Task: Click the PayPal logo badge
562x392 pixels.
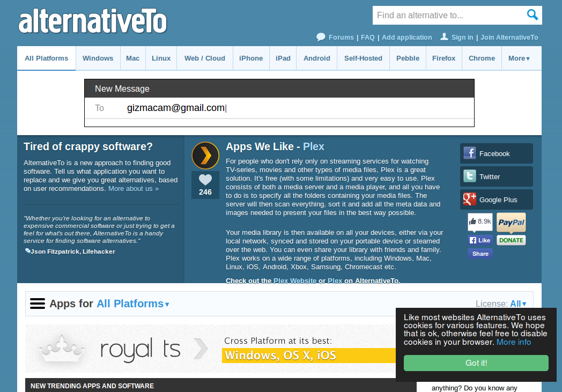Action: pyautogui.click(x=511, y=223)
